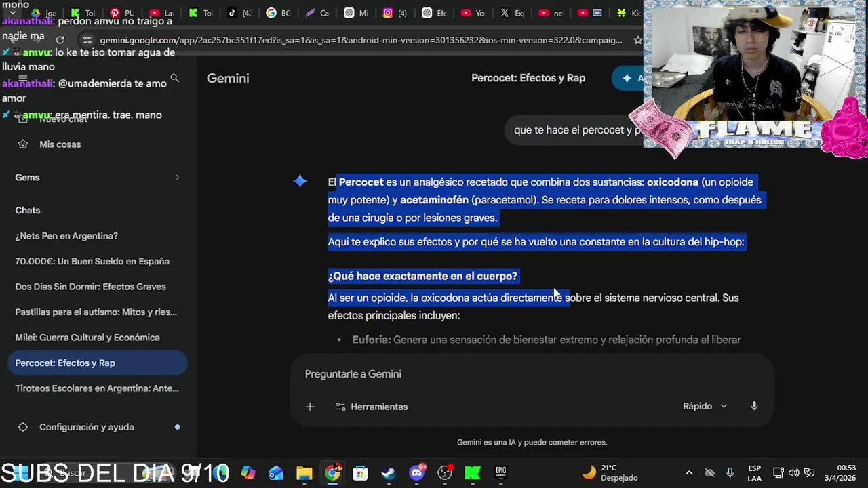Open the weather widget showing 21°C Despejado
The height and width of the screenshot is (488, 868).
coord(610,472)
